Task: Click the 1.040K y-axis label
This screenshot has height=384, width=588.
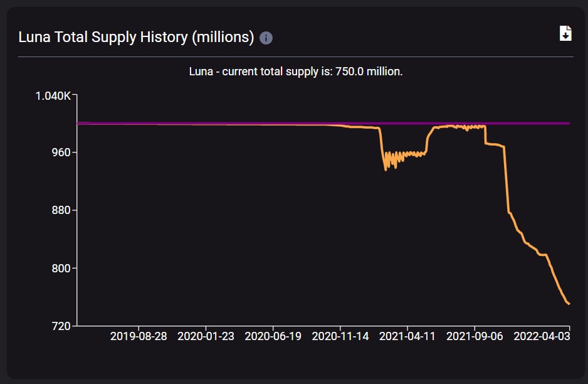Action: point(53,96)
